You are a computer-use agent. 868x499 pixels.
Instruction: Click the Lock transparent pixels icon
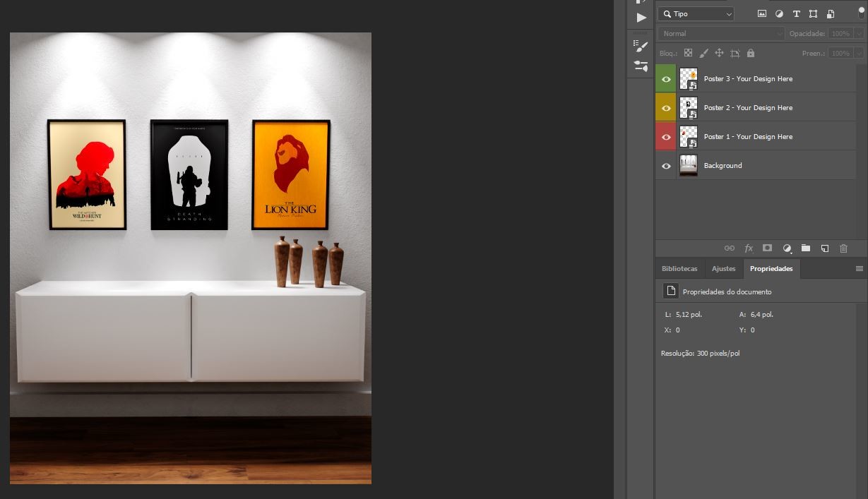point(688,53)
